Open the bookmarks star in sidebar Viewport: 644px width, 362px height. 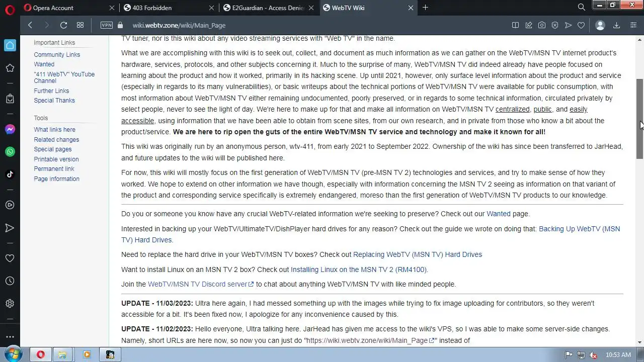pos(10,68)
